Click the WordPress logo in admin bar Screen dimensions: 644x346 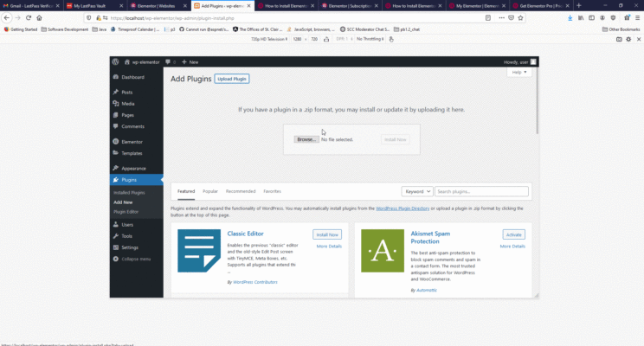(x=115, y=62)
